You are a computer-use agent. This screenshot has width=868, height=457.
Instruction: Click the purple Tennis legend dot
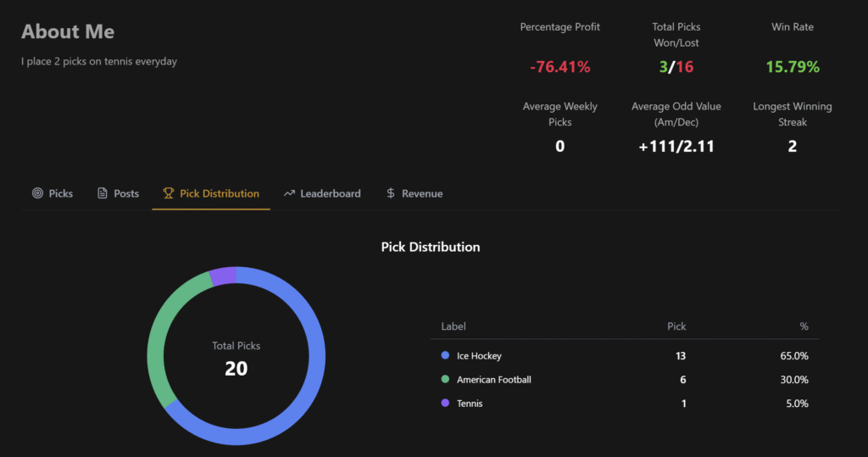[x=445, y=404]
